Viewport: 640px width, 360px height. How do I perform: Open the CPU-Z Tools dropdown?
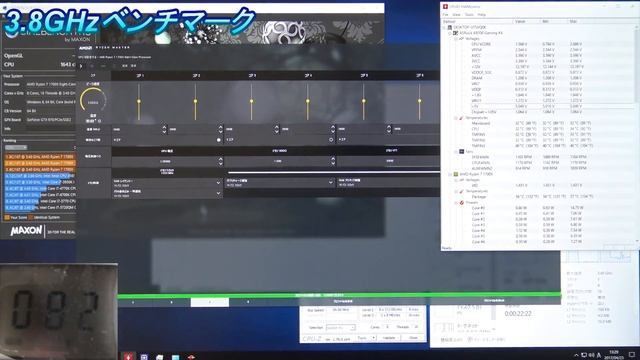click(x=366, y=338)
